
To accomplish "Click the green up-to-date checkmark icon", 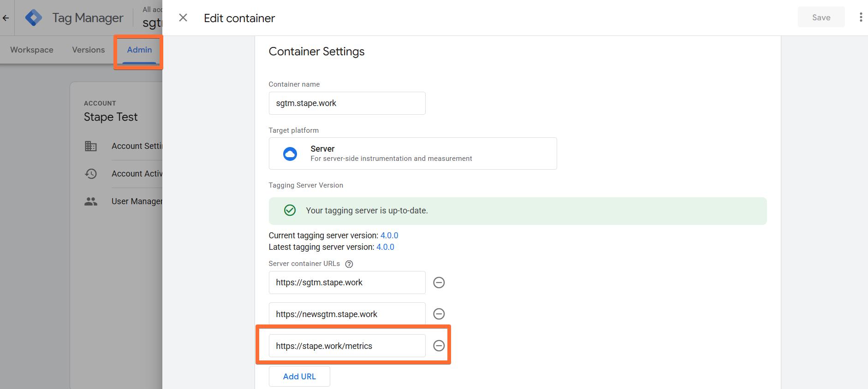I will point(290,211).
